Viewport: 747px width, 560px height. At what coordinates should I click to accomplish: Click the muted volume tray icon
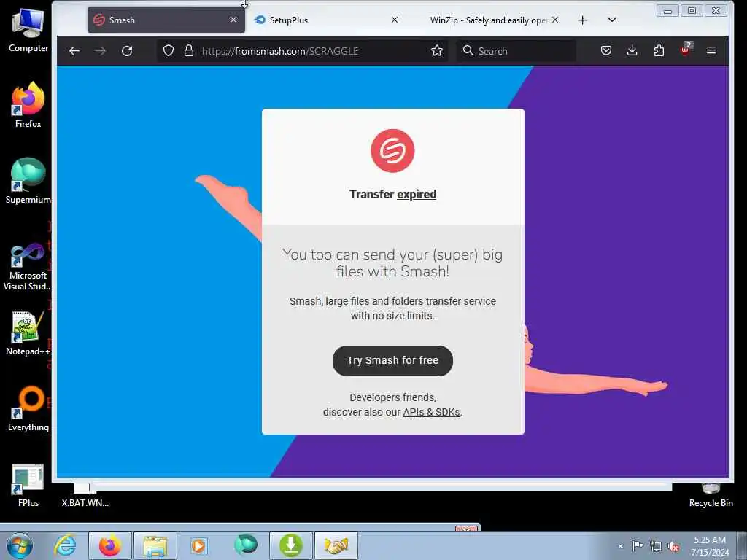(x=673, y=546)
